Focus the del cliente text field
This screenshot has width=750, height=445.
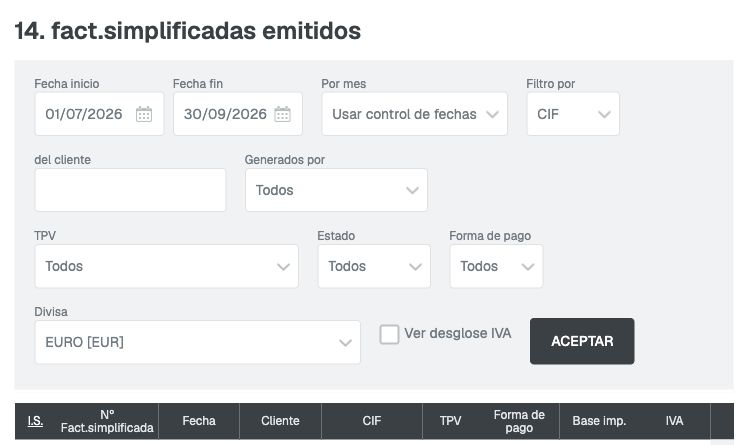tap(130, 190)
